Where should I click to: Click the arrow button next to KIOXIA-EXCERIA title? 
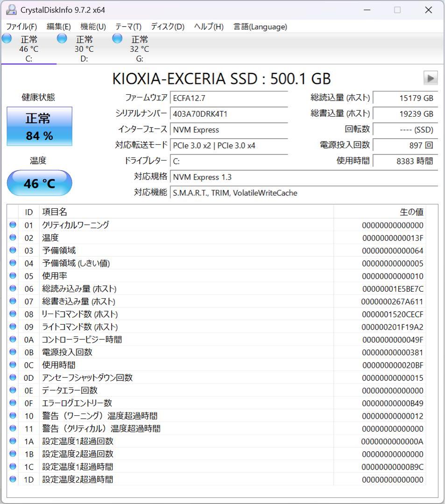[430, 78]
